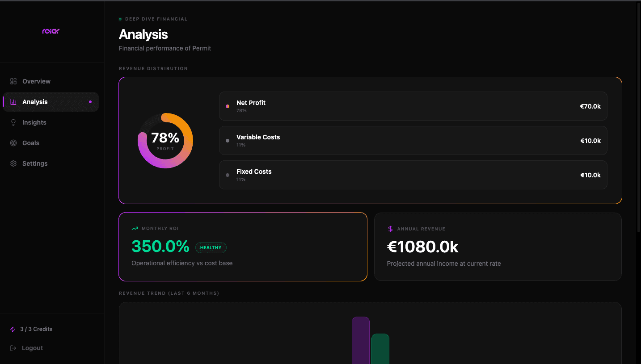Open the Goals section
The height and width of the screenshot is (364, 641).
click(x=51, y=143)
